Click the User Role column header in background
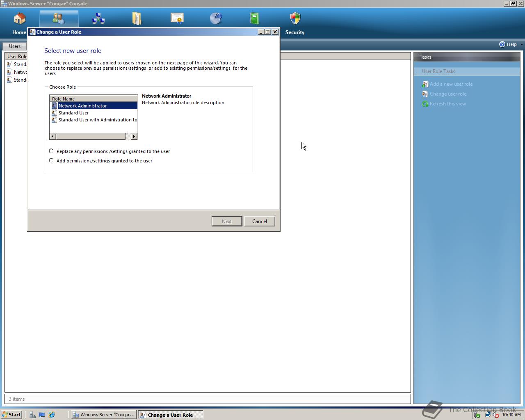 click(16, 57)
